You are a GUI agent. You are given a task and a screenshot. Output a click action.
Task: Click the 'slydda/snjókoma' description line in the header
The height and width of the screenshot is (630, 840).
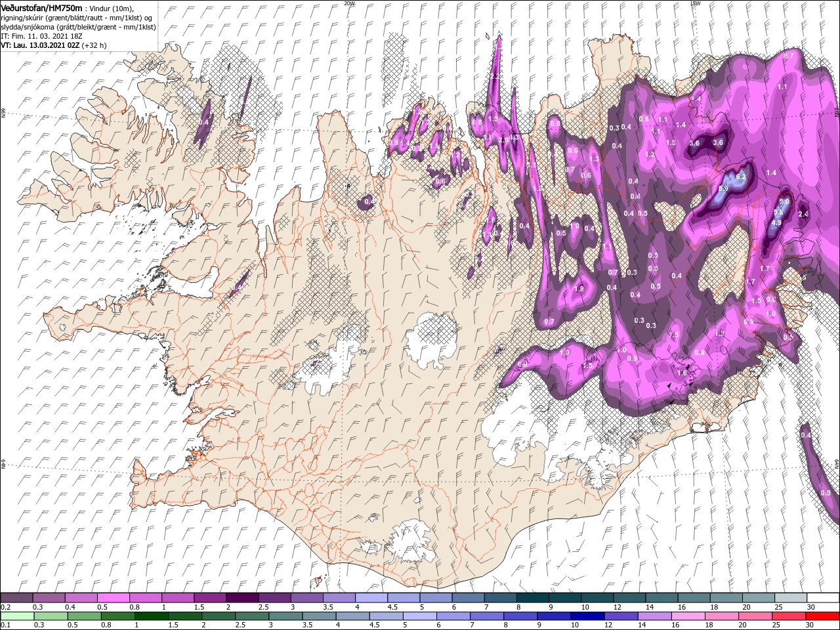(77, 27)
